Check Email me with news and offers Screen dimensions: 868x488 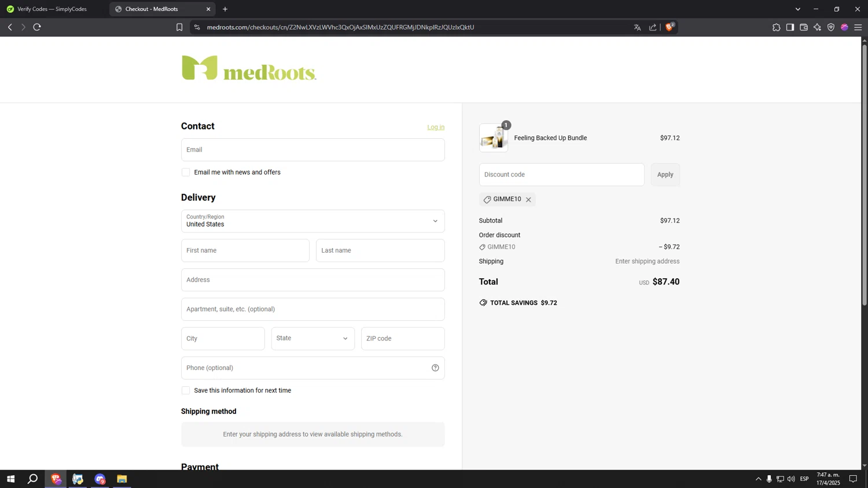pos(186,172)
